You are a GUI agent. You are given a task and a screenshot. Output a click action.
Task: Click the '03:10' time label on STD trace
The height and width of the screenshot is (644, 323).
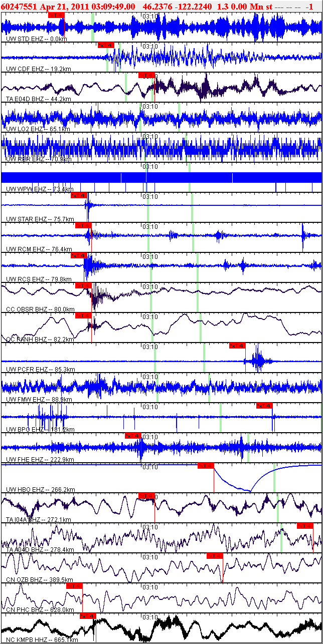tap(150, 16)
